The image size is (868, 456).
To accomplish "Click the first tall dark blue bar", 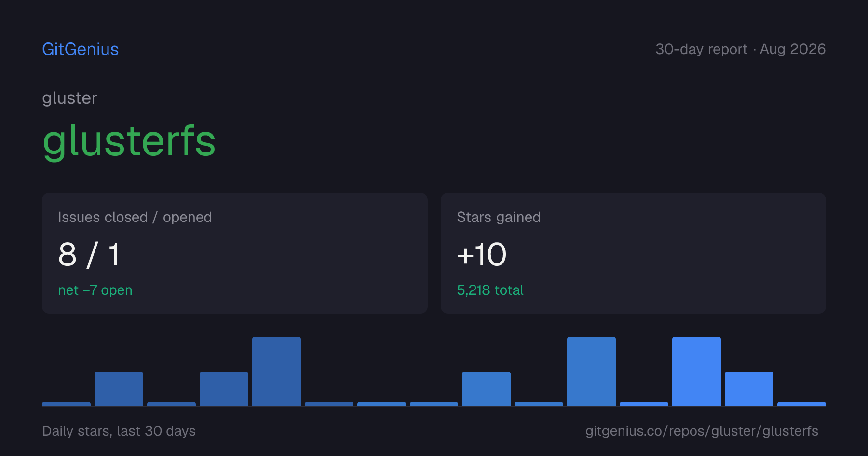I will [x=276, y=372].
